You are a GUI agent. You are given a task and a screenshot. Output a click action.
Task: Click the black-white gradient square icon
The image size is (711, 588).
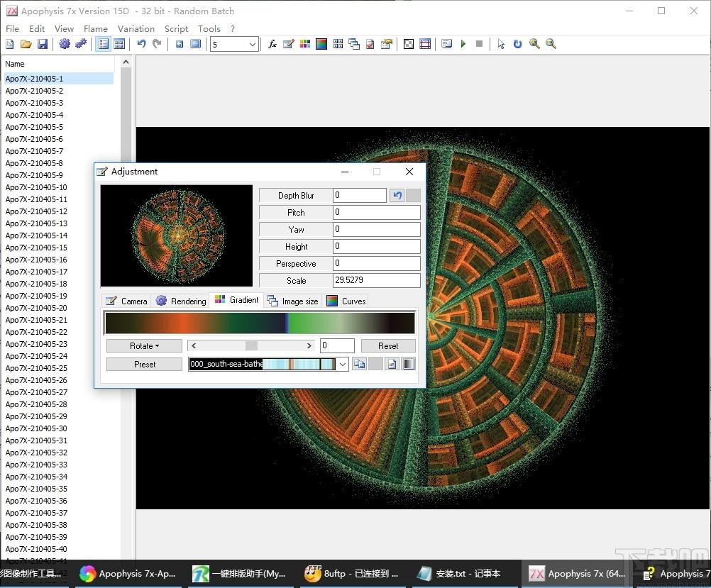tap(409, 364)
